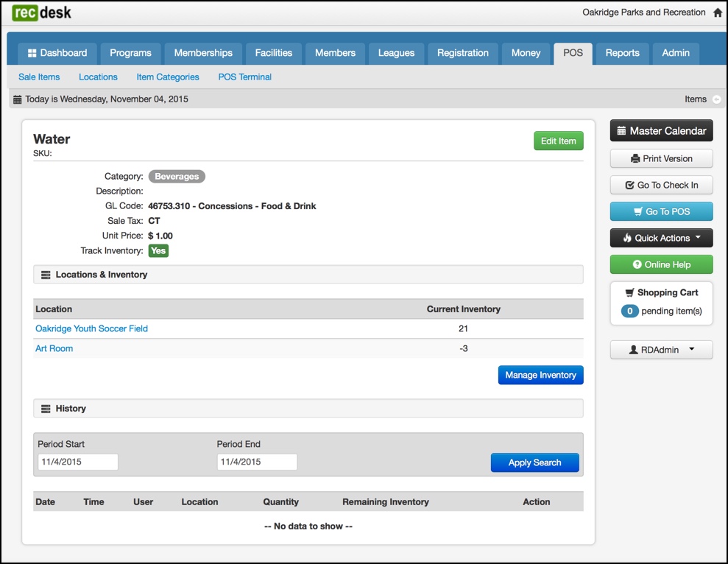Viewport: 728px width, 564px height.
Task: Click the Go To POS button
Action: pyautogui.click(x=662, y=211)
